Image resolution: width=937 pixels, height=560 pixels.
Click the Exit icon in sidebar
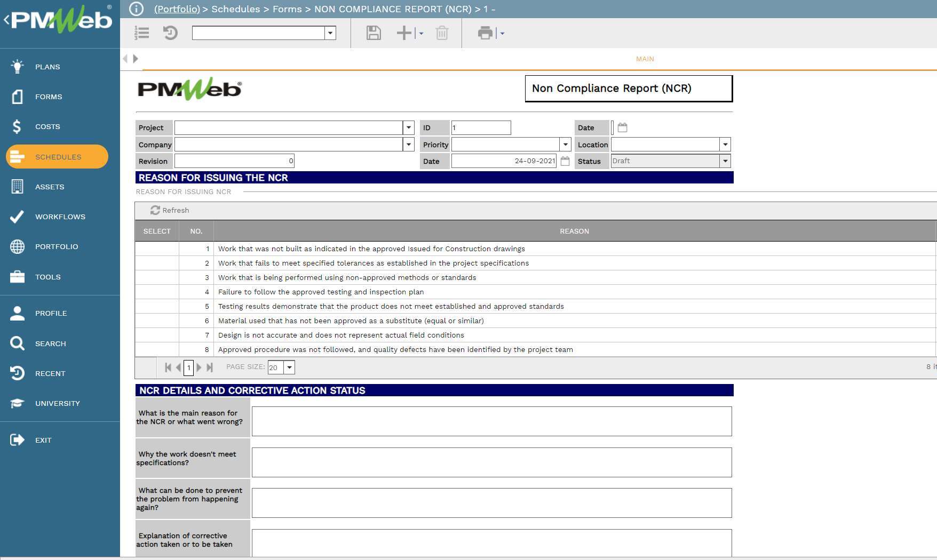[17, 440]
